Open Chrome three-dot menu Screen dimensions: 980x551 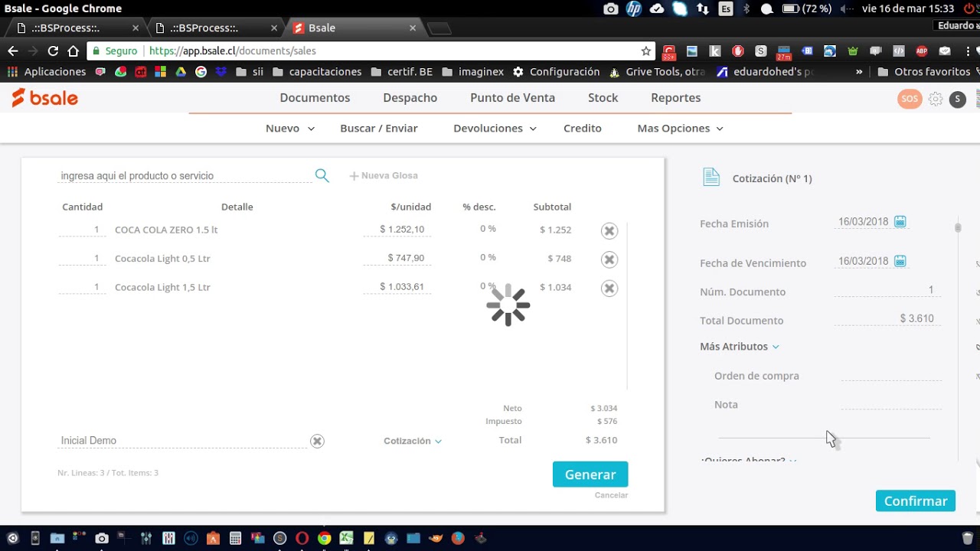[x=969, y=51]
